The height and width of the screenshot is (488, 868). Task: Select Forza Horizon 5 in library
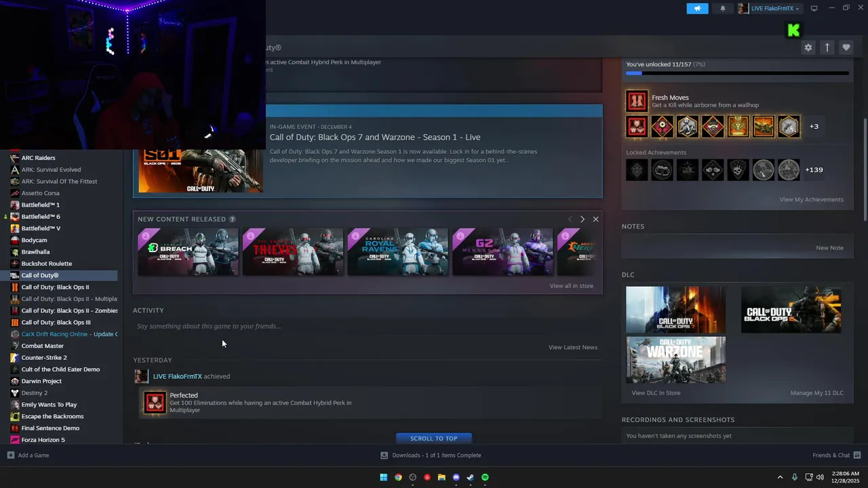(x=43, y=440)
